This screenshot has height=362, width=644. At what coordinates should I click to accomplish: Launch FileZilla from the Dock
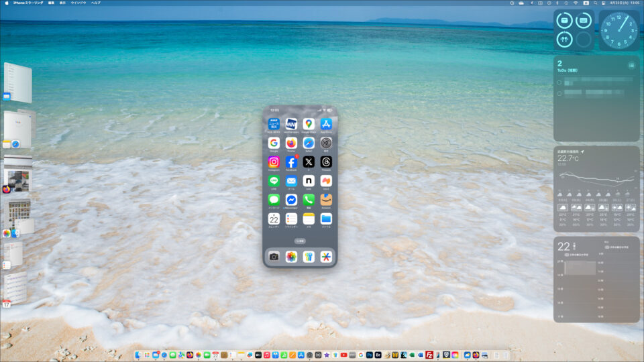point(429,355)
